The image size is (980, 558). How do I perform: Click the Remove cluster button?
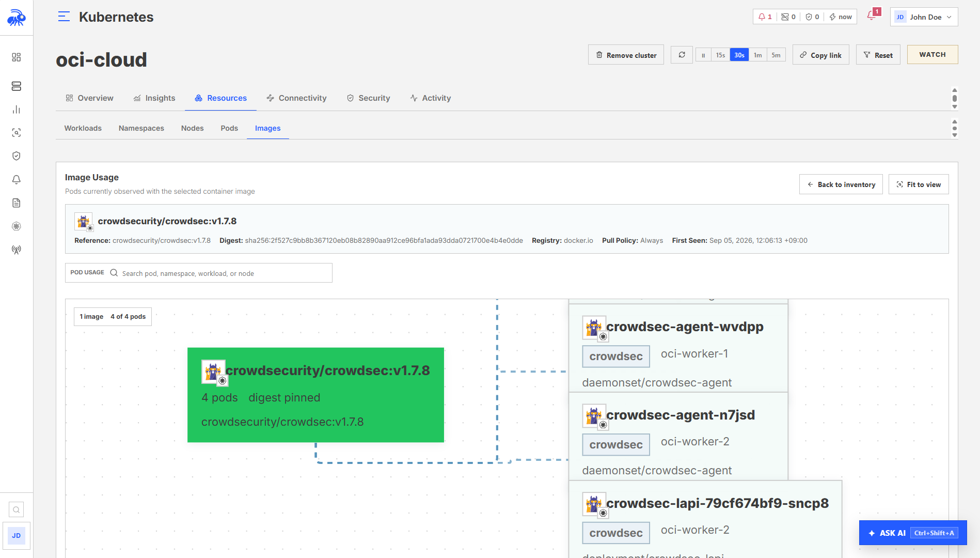626,55
